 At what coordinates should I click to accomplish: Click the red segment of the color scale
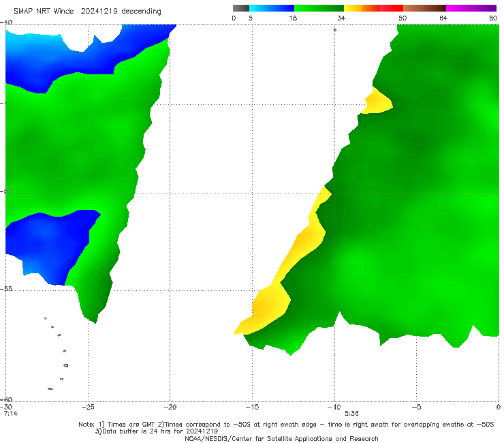tap(391, 8)
